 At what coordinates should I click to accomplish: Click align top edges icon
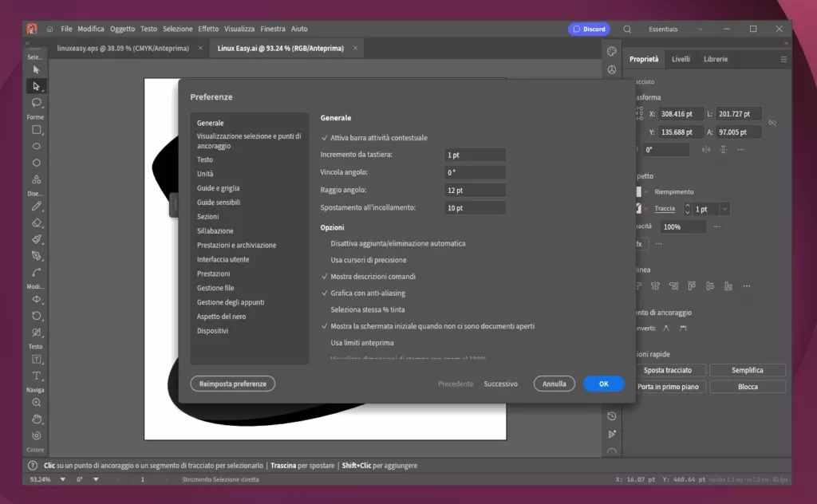[692, 286]
